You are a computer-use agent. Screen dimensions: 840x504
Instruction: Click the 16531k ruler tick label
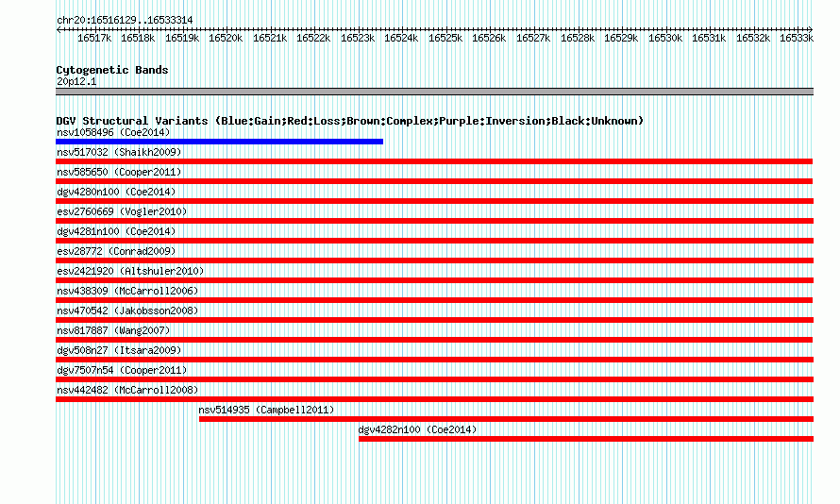tap(709, 38)
